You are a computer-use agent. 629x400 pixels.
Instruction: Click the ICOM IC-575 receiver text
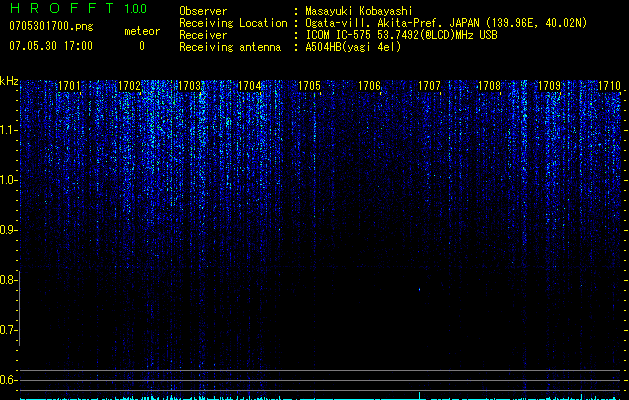tap(401, 35)
